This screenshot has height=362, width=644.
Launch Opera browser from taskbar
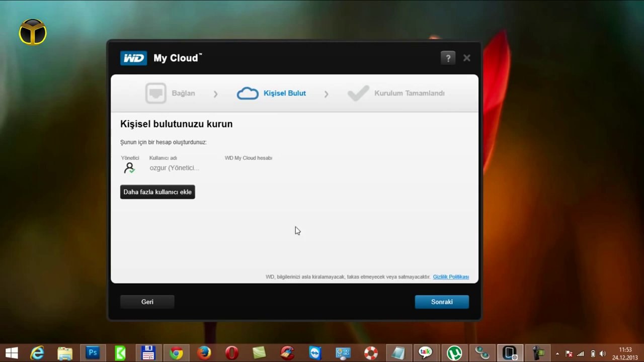pyautogui.click(x=231, y=353)
